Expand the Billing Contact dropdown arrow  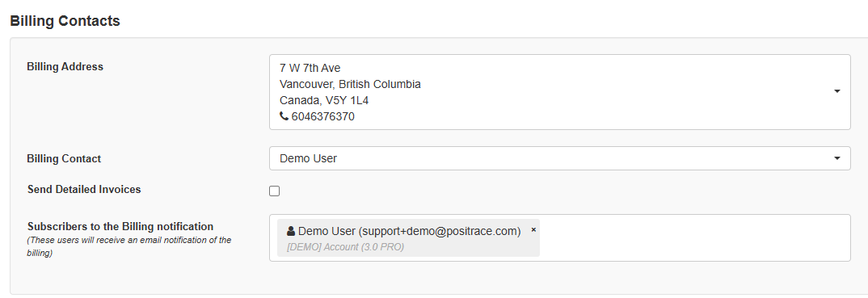[837, 158]
